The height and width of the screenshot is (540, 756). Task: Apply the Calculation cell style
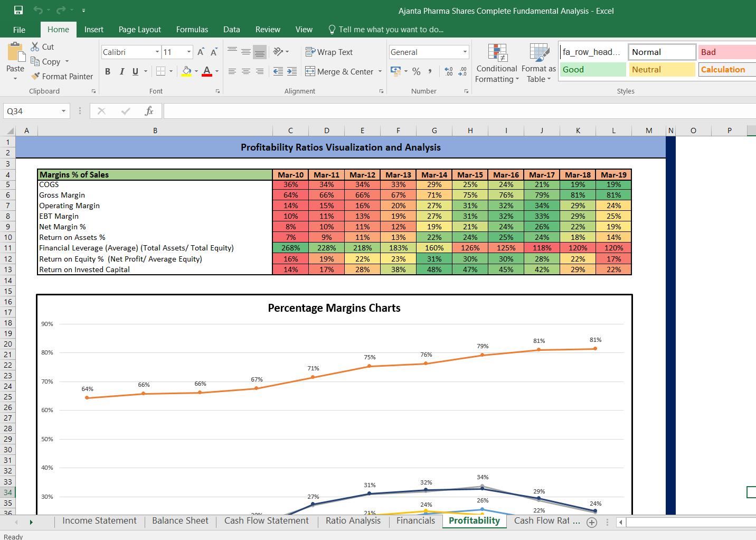[x=727, y=70]
